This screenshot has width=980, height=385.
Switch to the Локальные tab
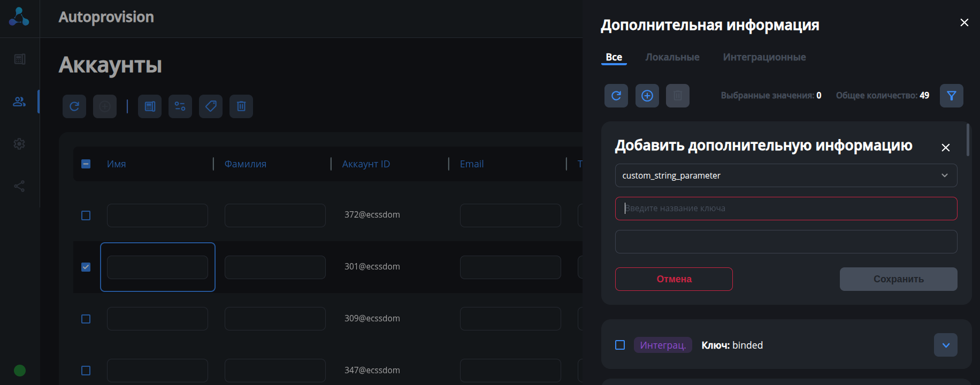[672, 57]
